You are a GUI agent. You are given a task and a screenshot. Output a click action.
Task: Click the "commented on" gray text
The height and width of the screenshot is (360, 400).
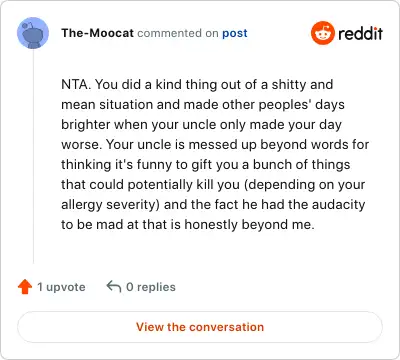(x=178, y=33)
